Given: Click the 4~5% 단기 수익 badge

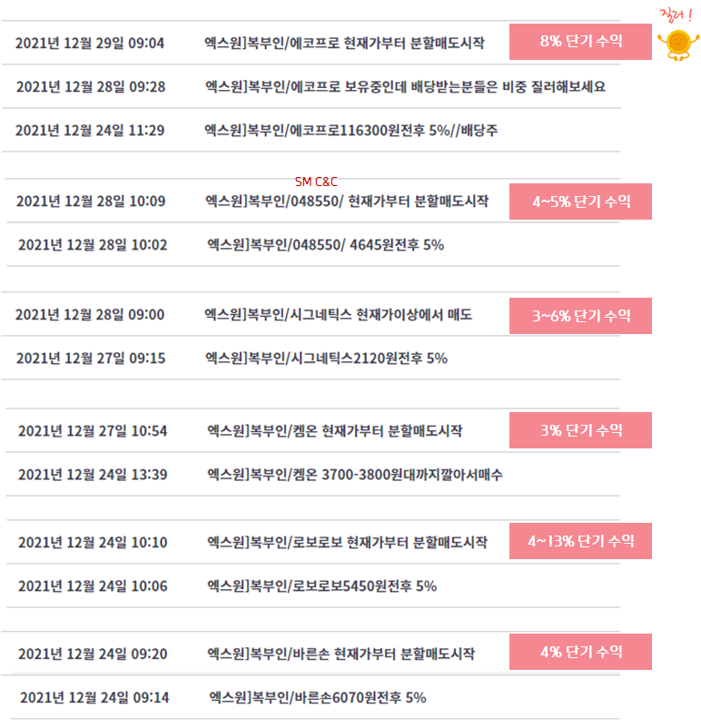Looking at the screenshot, I should coord(580,202).
